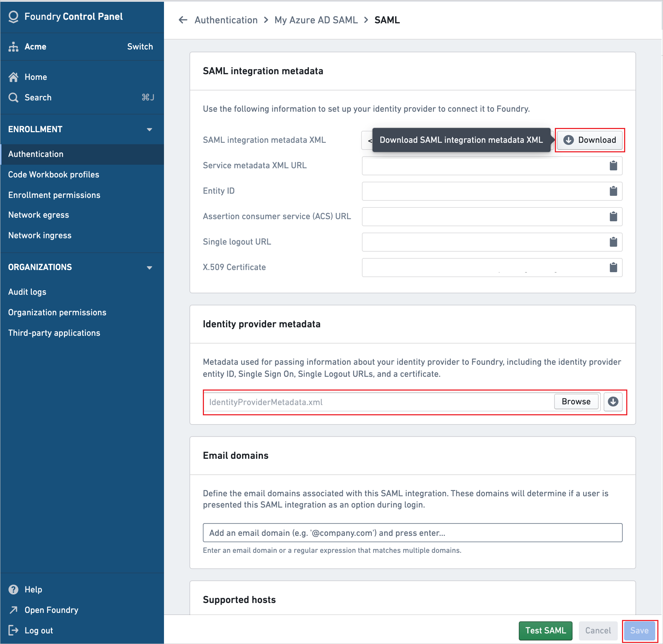Click the Test SAML button
Viewport: 663px width, 644px height.
tap(545, 631)
